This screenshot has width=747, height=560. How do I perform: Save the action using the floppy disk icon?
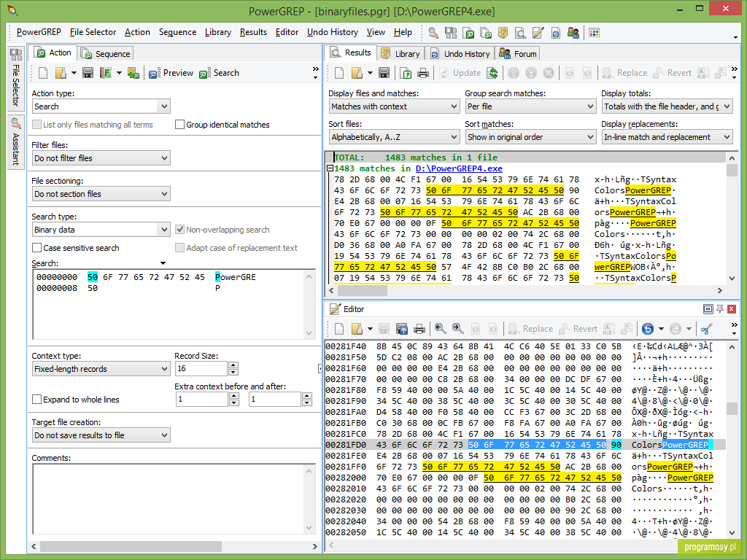88,73
